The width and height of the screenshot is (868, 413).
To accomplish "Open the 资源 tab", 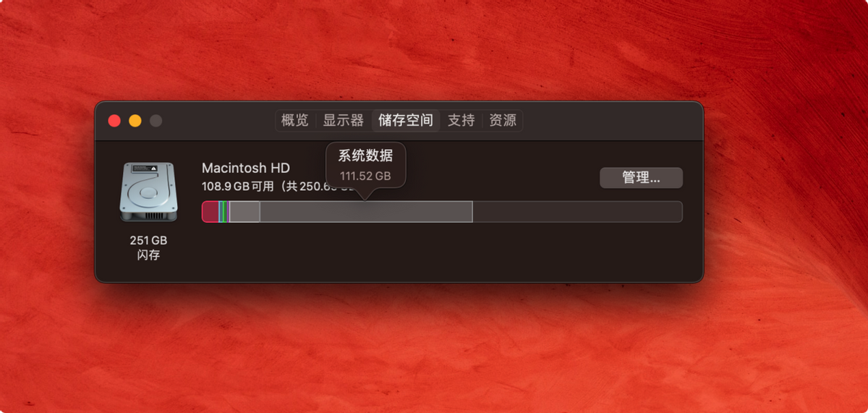I will [x=503, y=120].
